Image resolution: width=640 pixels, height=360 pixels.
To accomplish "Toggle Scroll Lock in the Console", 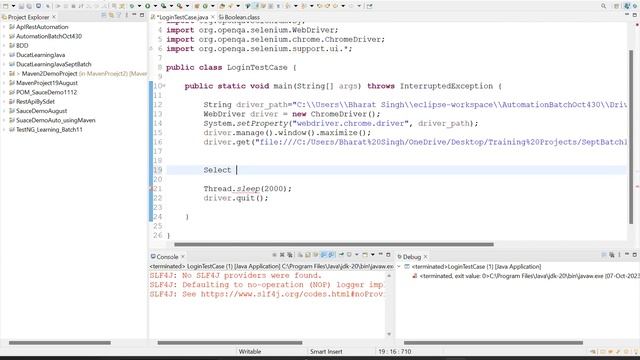I will [x=307, y=255].
